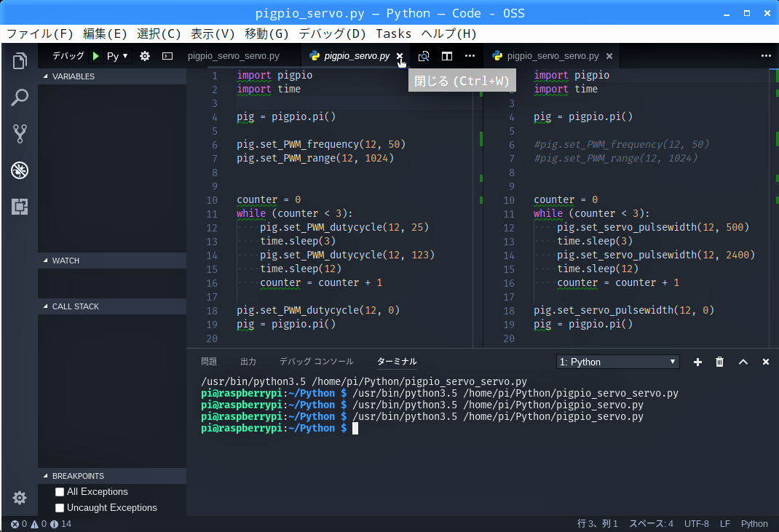Open the デバッグ(D) menu
Viewport: 779px width, 532px height.
[332, 33]
